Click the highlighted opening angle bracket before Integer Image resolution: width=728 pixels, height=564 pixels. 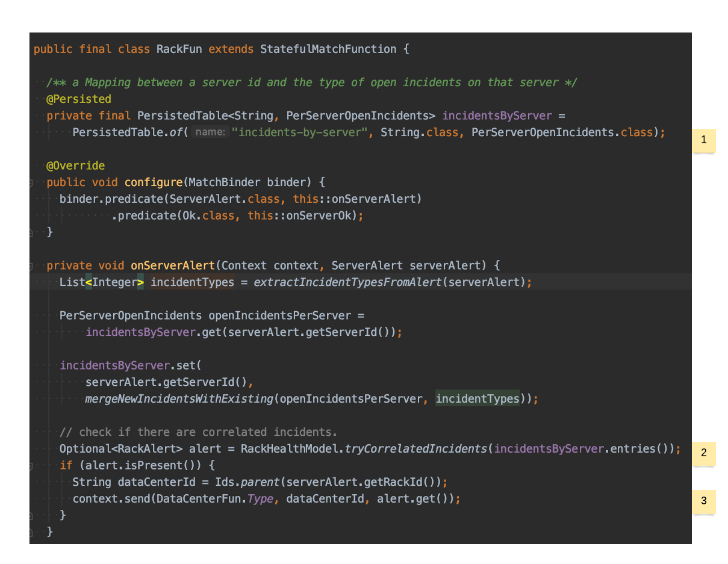tap(89, 282)
